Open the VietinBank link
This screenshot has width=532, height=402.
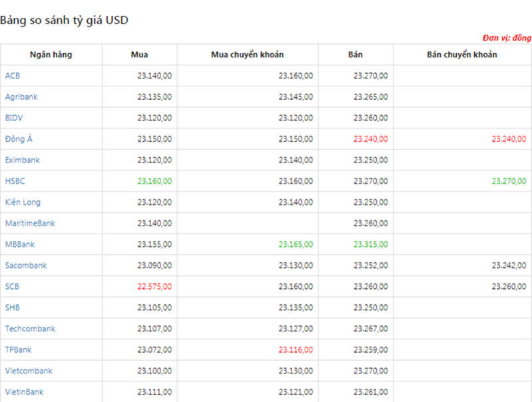tap(24, 392)
